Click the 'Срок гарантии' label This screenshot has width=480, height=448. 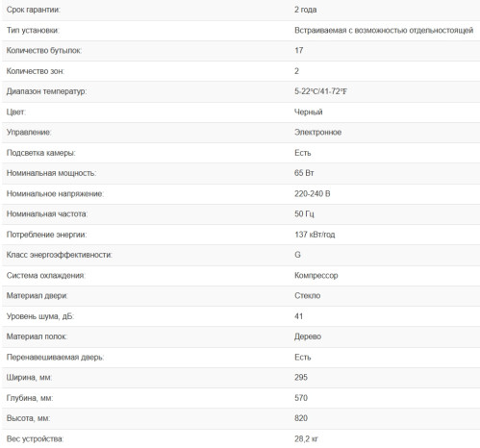[34, 10]
